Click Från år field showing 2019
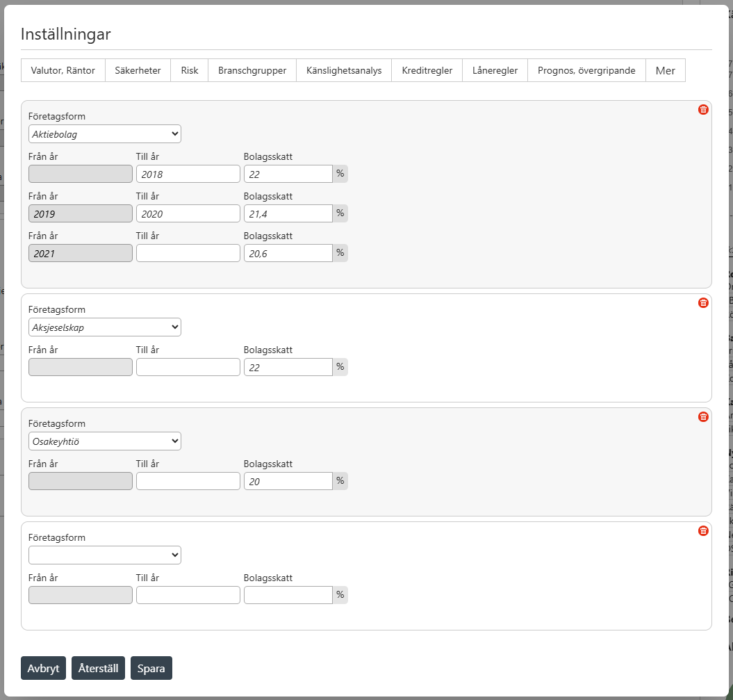733x700 pixels. [x=81, y=213]
